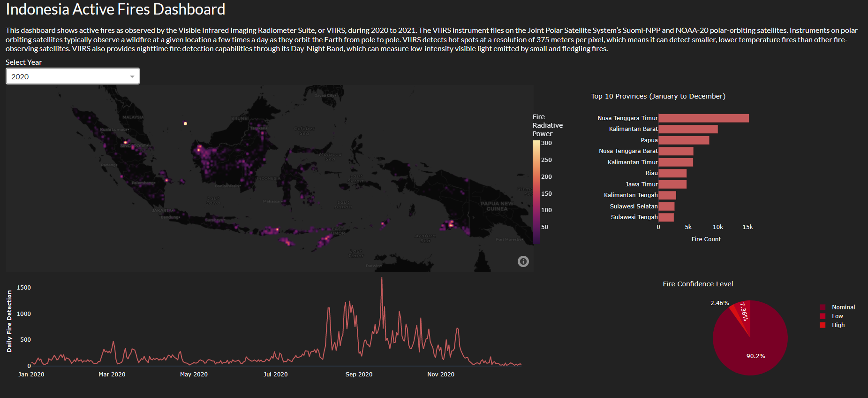Click the Jul 2020 axis label
868x398 pixels.
pyautogui.click(x=276, y=374)
